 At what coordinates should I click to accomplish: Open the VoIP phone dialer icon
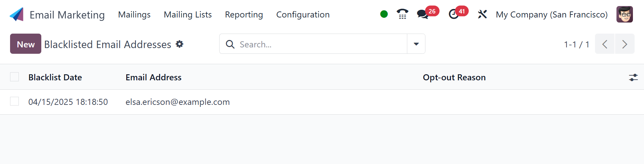tap(402, 14)
